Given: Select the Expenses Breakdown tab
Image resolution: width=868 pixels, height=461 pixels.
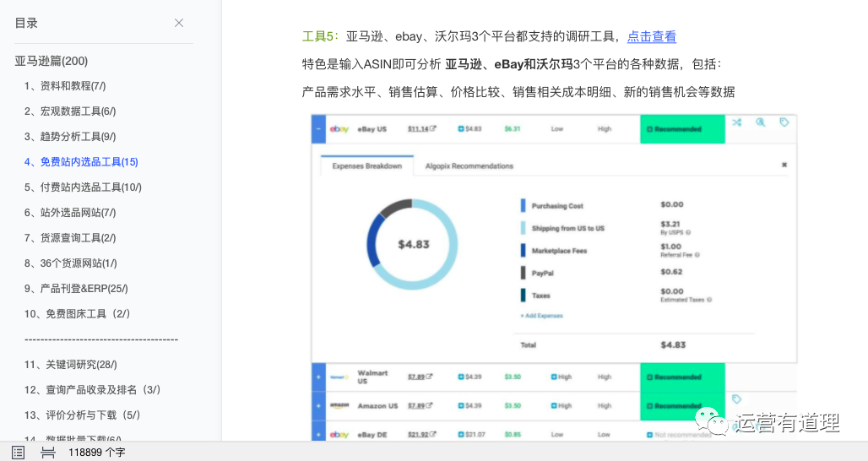Looking at the screenshot, I should (x=366, y=166).
